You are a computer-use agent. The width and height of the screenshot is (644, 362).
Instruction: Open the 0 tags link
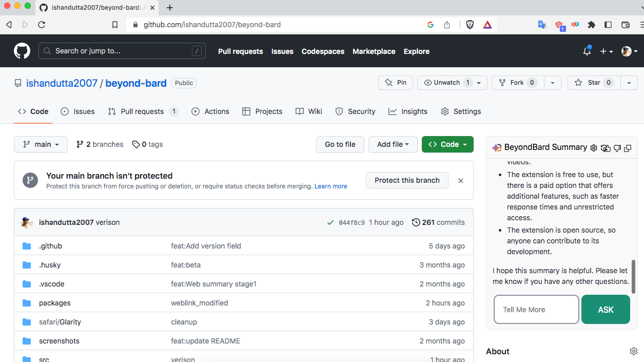[147, 144]
